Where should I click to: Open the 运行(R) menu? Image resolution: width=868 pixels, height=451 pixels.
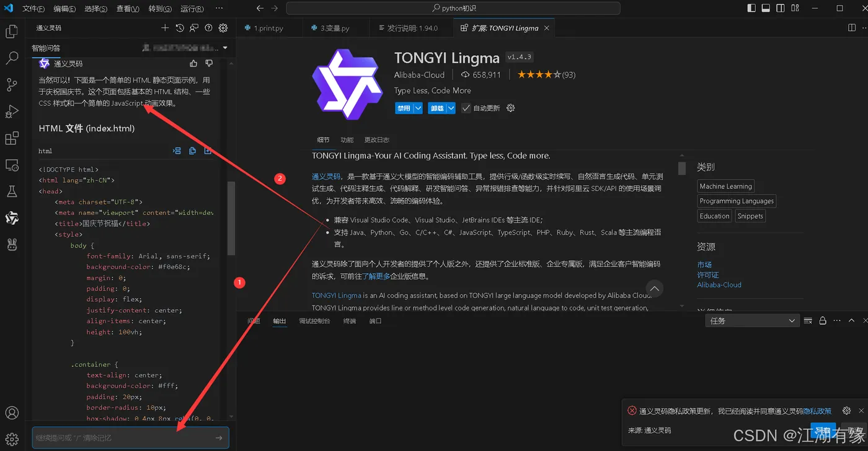(192, 9)
